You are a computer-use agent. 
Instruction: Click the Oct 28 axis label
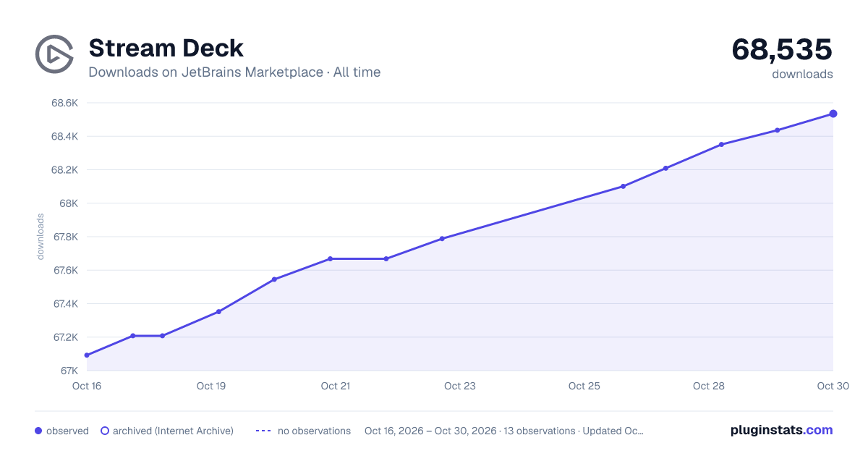(x=709, y=386)
